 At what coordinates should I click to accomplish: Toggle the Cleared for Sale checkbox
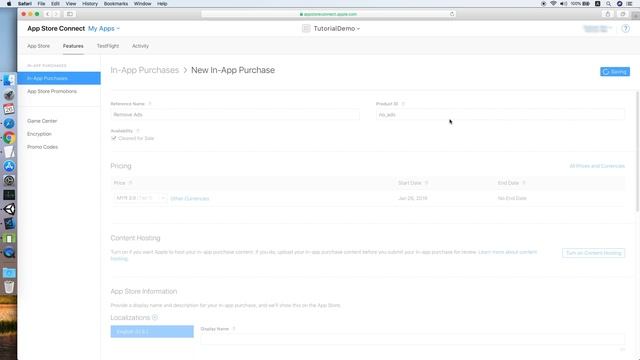113,138
